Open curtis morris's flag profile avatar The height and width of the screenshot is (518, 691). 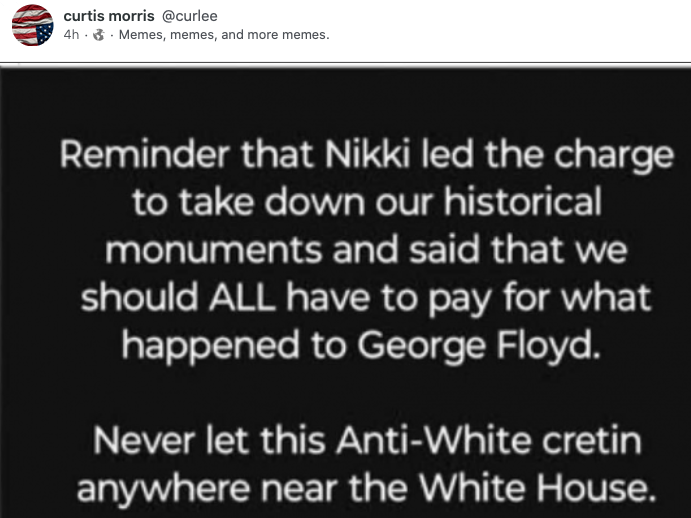tap(32, 25)
